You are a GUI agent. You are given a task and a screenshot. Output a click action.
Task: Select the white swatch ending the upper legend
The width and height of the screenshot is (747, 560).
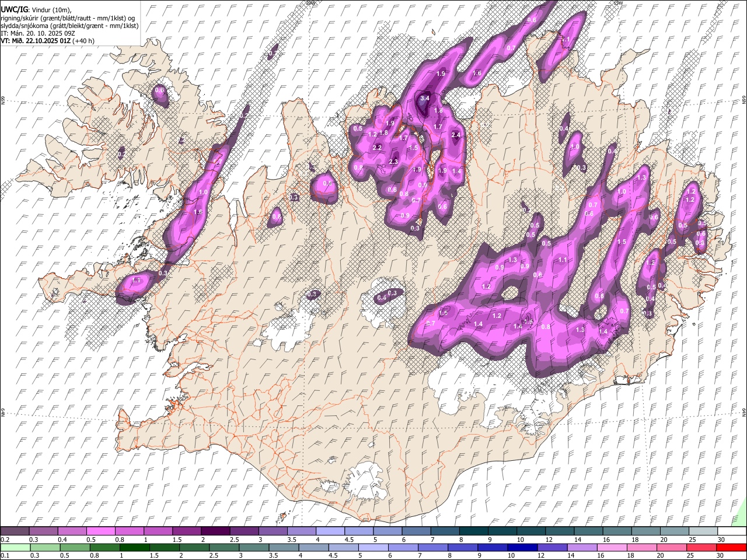[731, 531]
